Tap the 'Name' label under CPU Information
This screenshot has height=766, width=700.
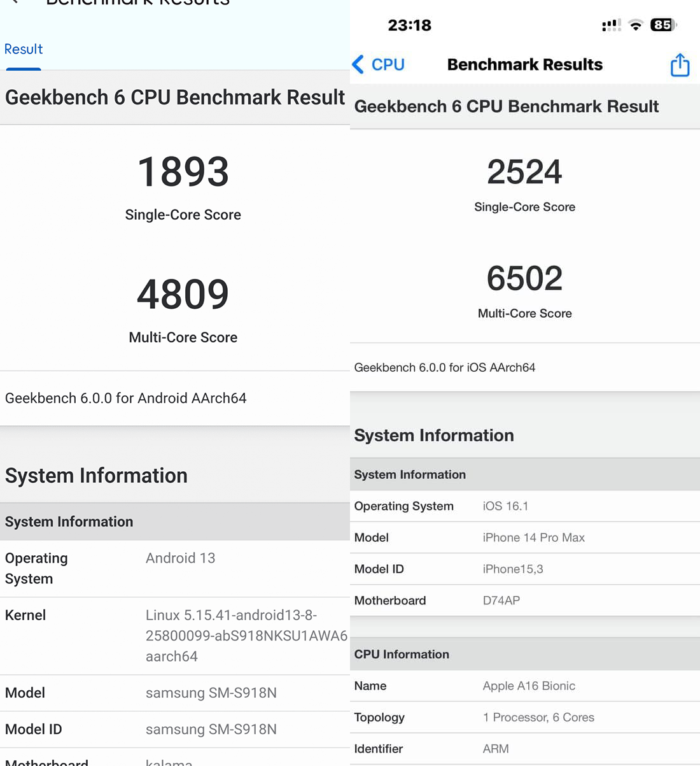pos(370,686)
